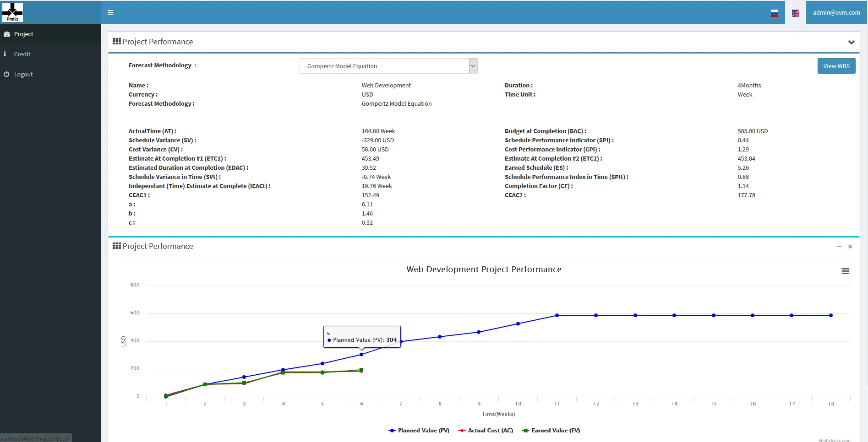Click the PmKz logo
Image resolution: width=868 pixels, height=442 pixels.
click(12, 12)
